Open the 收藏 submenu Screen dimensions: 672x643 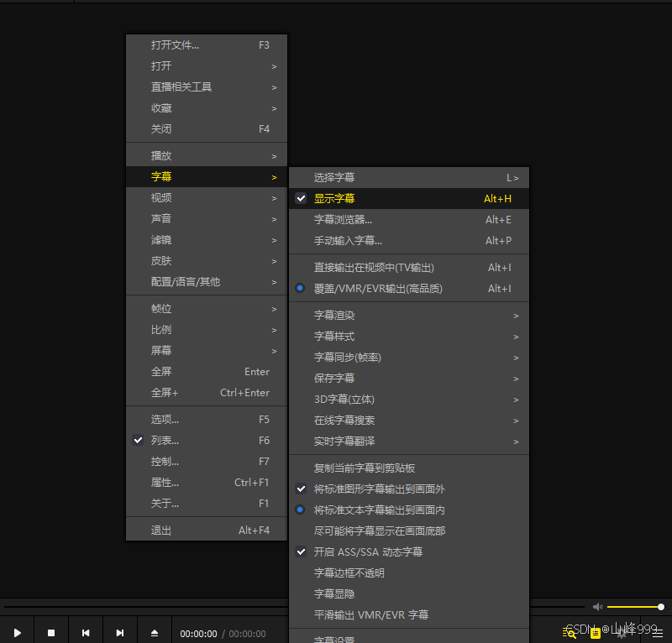tap(207, 108)
